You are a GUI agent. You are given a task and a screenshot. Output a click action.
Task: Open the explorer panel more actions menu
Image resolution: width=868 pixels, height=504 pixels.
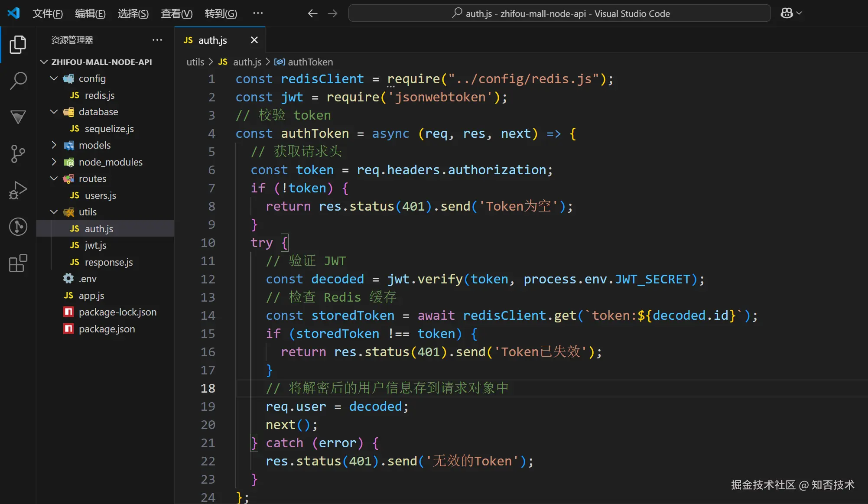pos(157,40)
